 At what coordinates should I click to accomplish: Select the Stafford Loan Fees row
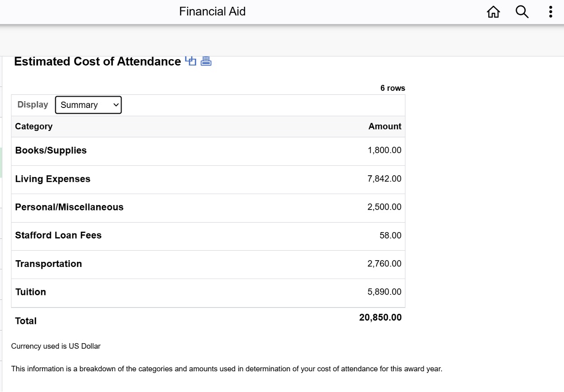pyautogui.click(x=208, y=236)
